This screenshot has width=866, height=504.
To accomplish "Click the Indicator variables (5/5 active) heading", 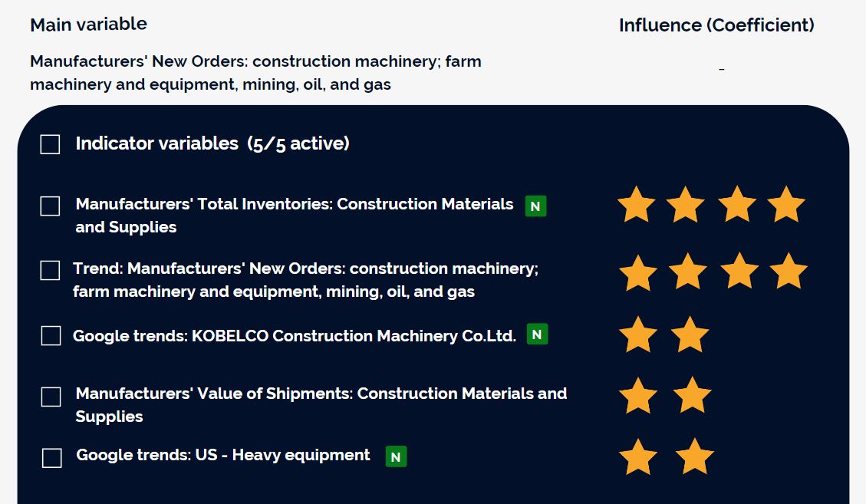I will tap(212, 143).
